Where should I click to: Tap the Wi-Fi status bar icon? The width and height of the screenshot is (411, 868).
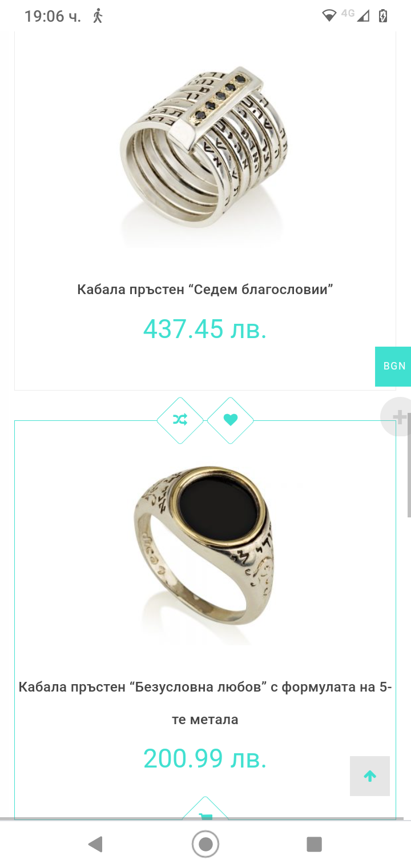click(329, 16)
